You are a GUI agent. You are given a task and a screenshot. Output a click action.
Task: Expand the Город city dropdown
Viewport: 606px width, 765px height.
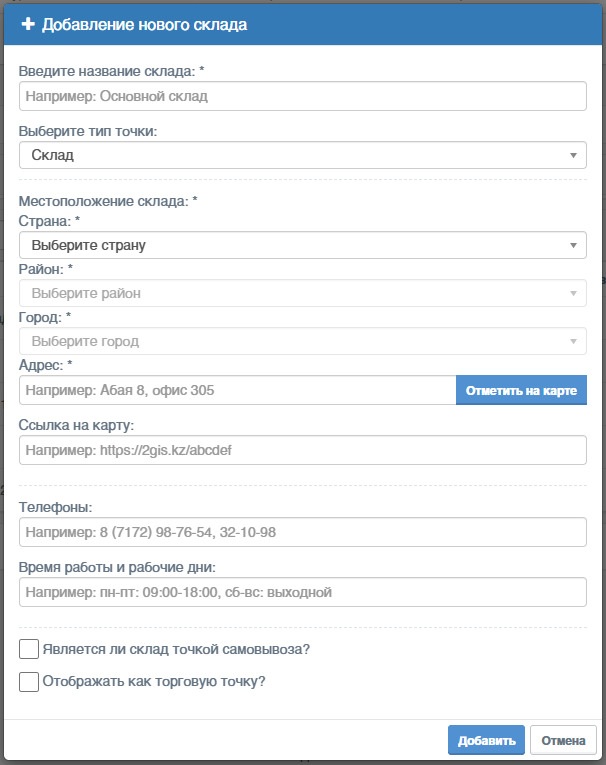coord(303,341)
